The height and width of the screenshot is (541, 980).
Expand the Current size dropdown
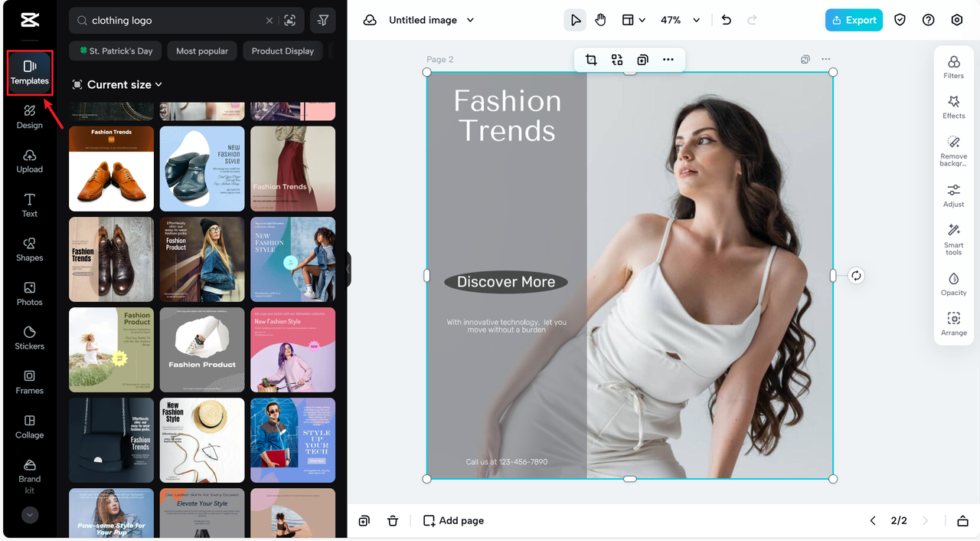tap(117, 84)
